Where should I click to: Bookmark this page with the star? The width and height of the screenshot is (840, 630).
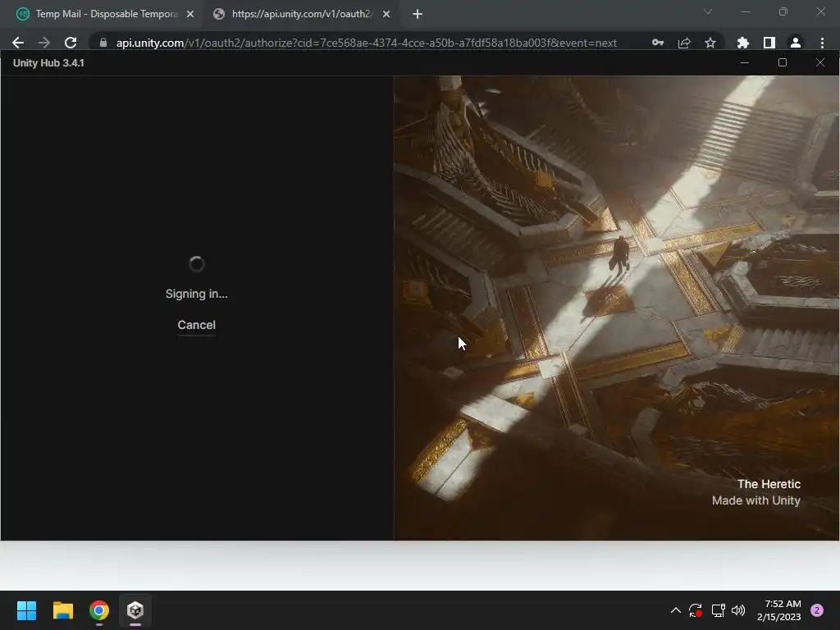(710, 43)
